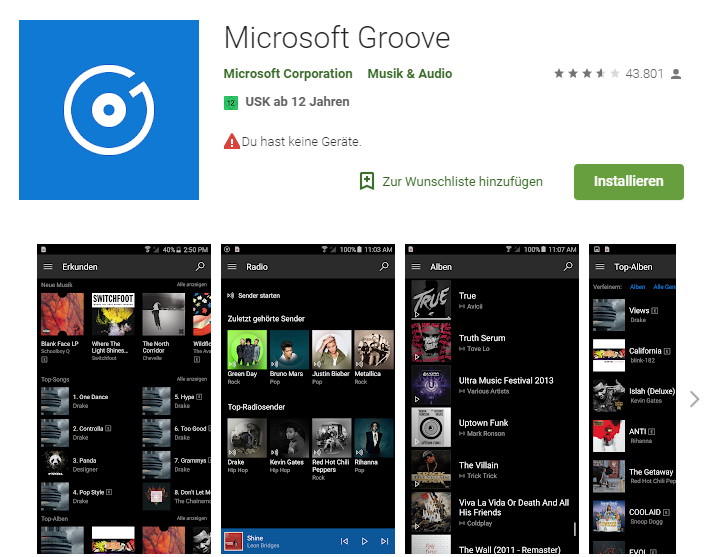Open the Microsoft Corporation developer page
The image size is (710, 557).
pyautogui.click(x=288, y=73)
